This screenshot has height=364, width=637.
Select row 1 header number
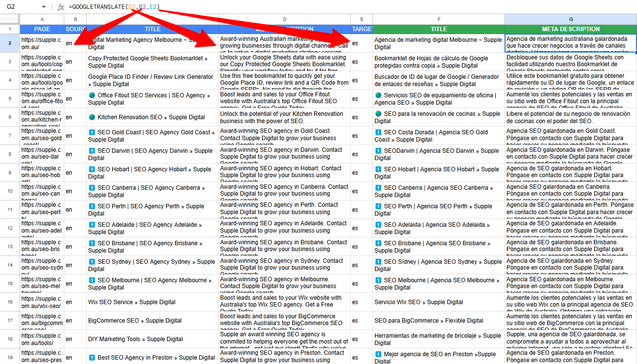[x=10, y=29]
